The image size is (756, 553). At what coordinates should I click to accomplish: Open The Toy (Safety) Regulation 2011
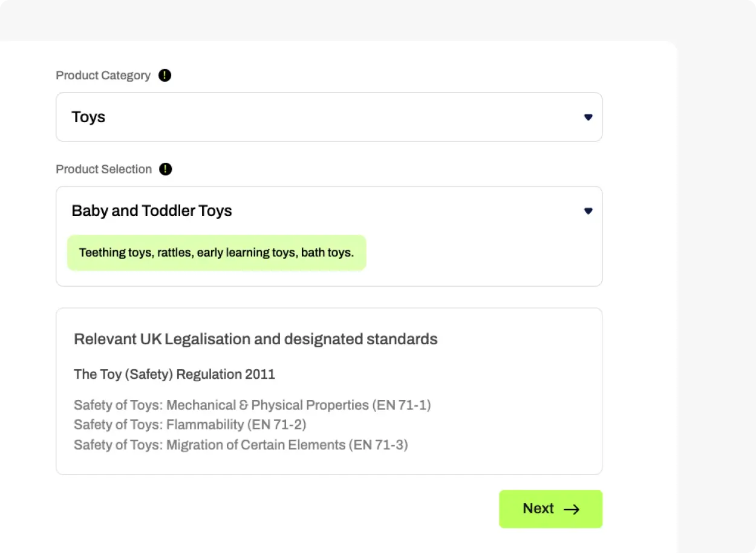coord(174,375)
